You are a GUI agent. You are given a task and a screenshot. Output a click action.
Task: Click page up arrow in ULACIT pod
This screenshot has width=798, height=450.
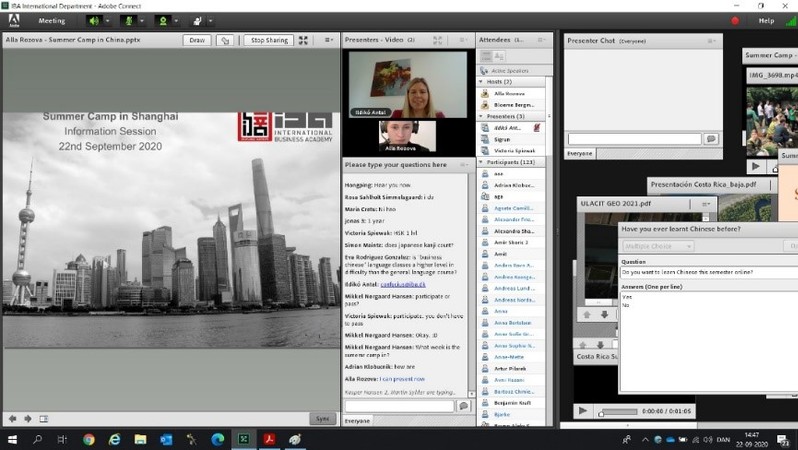point(587,315)
